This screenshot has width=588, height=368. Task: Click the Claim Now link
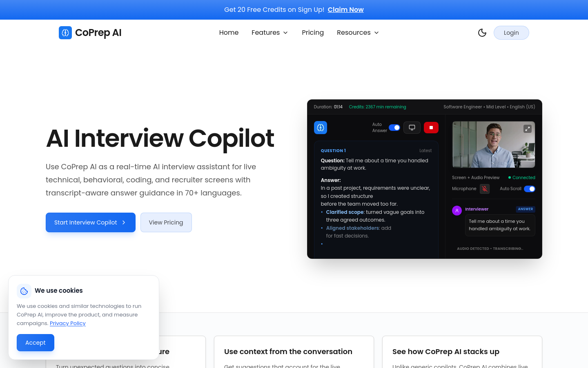[x=345, y=9]
